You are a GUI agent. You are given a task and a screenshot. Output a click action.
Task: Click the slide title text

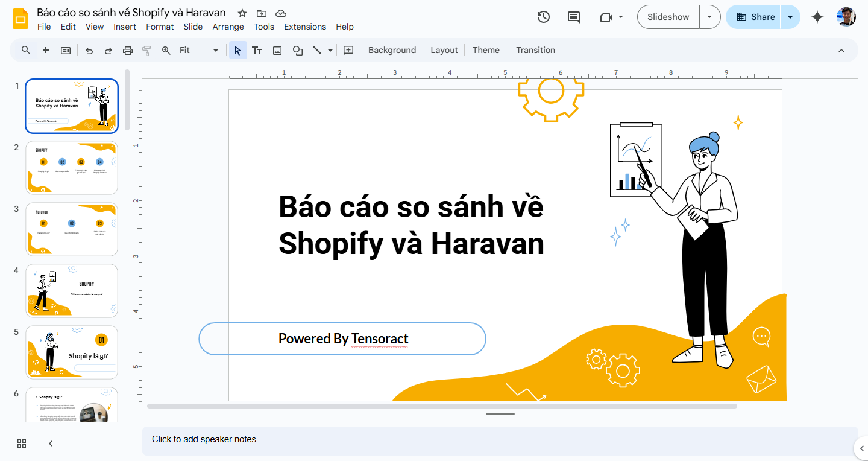coord(411,225)
